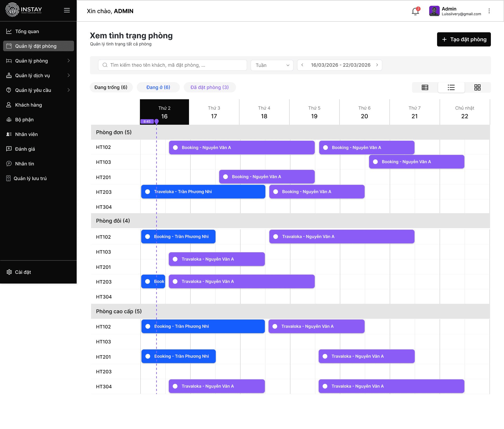Select Thứ 7 21 day header
This screenshot has width=504, height=429.
click(x=414, y=112)
